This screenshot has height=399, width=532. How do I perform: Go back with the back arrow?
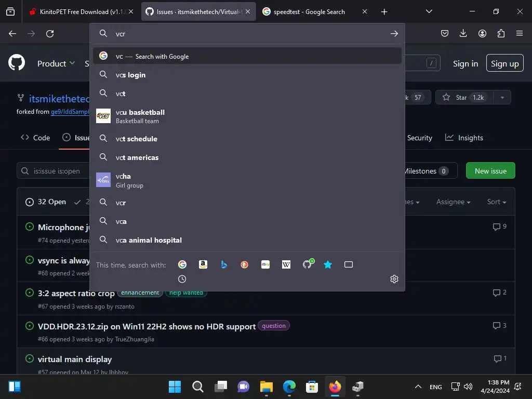12,34
